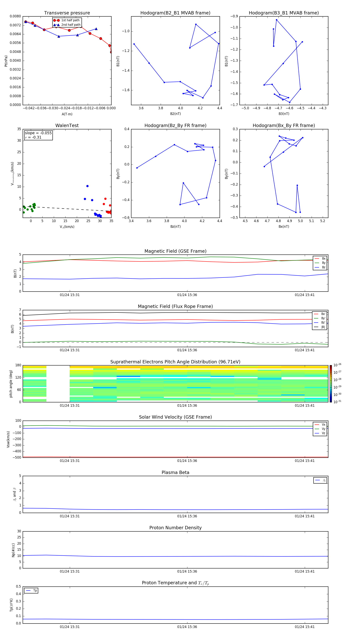
Task: Click '01/24 15:31' tick under Plasma Beta plot
Action: coord(70,516)
